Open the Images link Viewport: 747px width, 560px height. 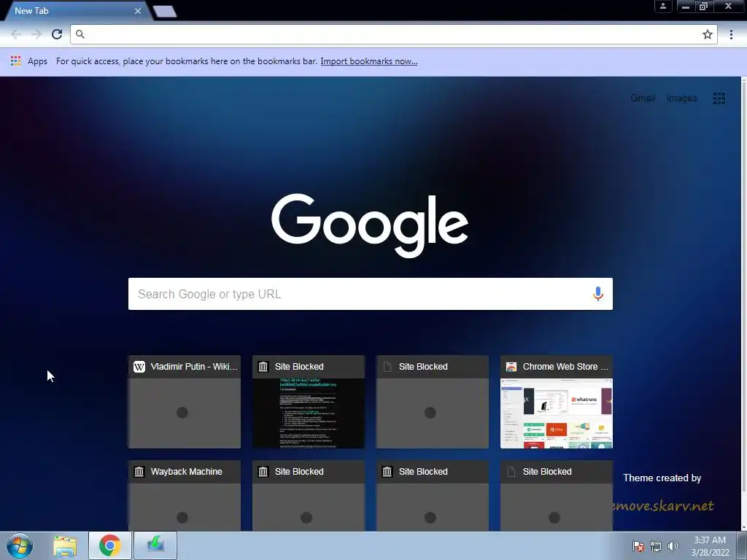point(682,98)
